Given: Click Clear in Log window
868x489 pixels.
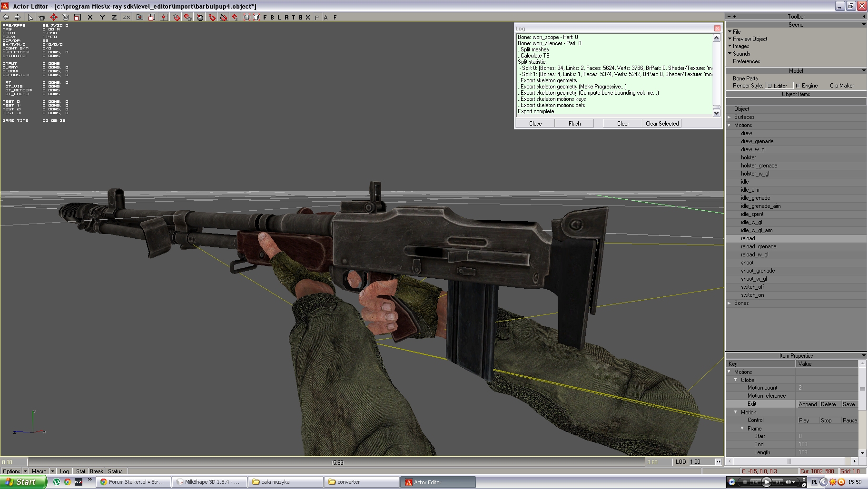Looking at the screenshot, I should [623, 123].
